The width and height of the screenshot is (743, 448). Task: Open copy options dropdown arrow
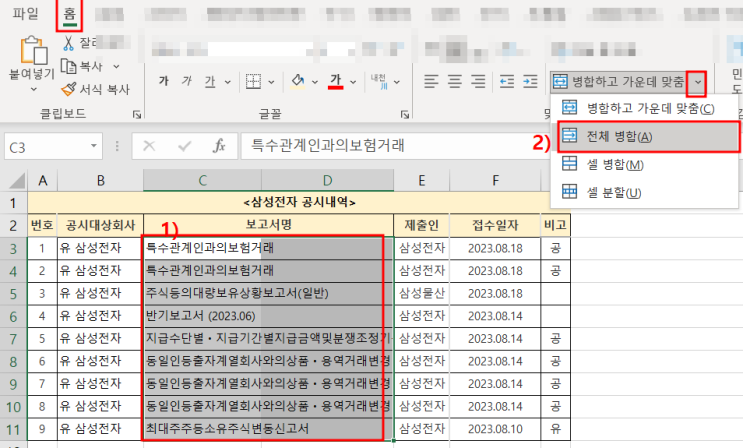point(116,66)
